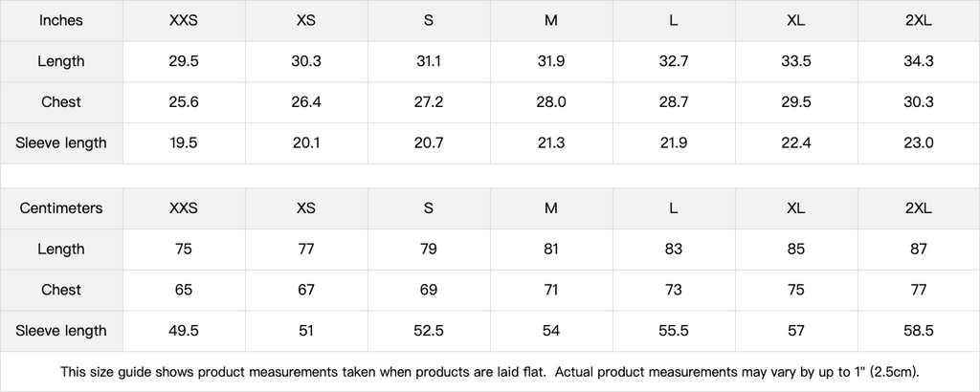
Task: Click the 29.5 length value for XXS
Action: [x=184, y=62]
